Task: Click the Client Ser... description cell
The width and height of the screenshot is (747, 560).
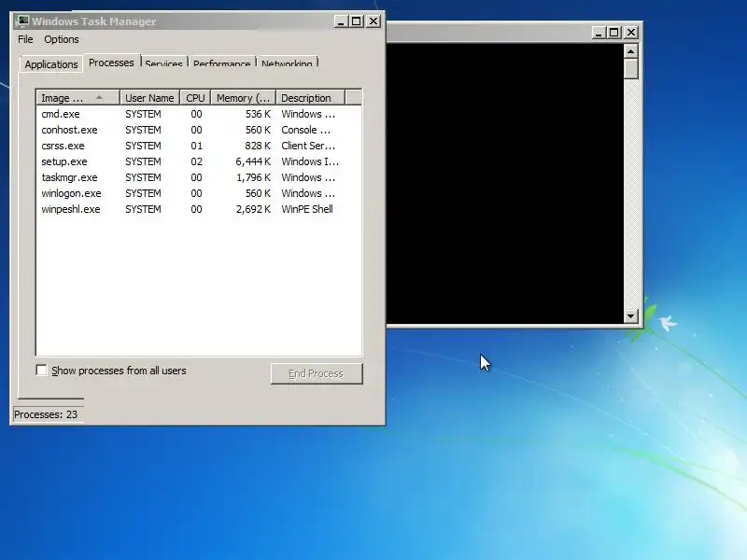Action: (308, 146)
